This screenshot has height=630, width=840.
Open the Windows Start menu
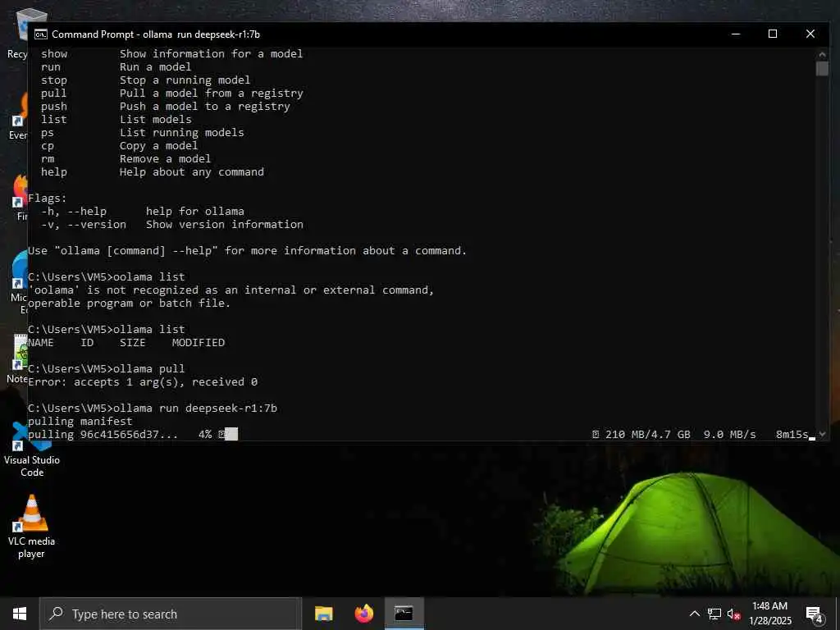[20, 614]
